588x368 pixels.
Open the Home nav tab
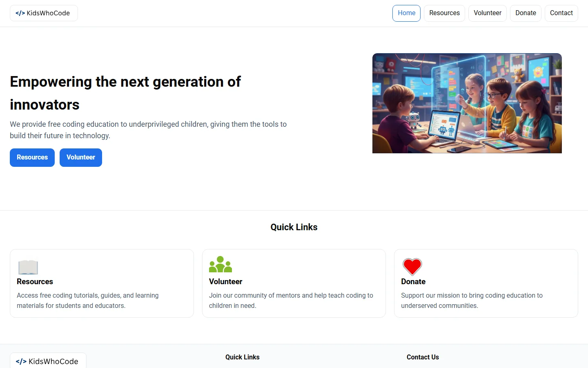tap(406, 13)
